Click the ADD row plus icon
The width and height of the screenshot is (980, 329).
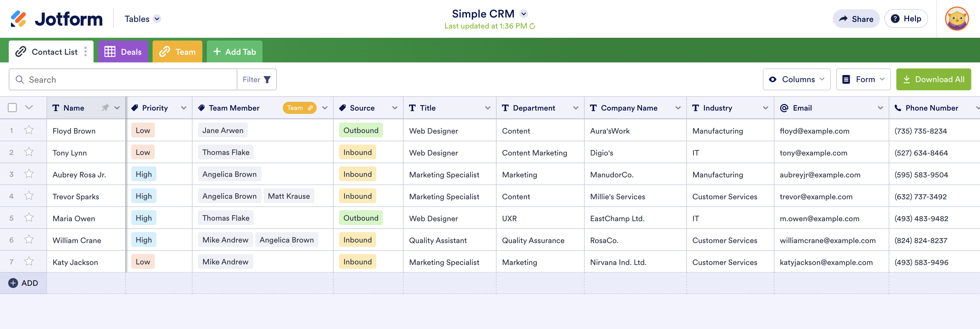point(13,283)
